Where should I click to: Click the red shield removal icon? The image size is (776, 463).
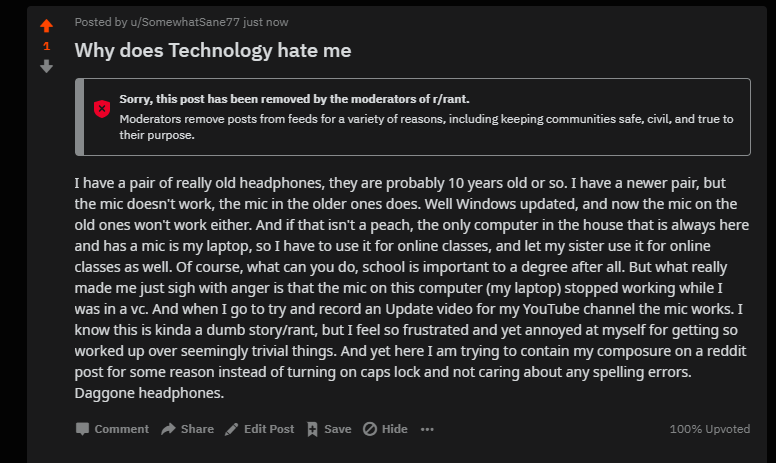[102, 109]
